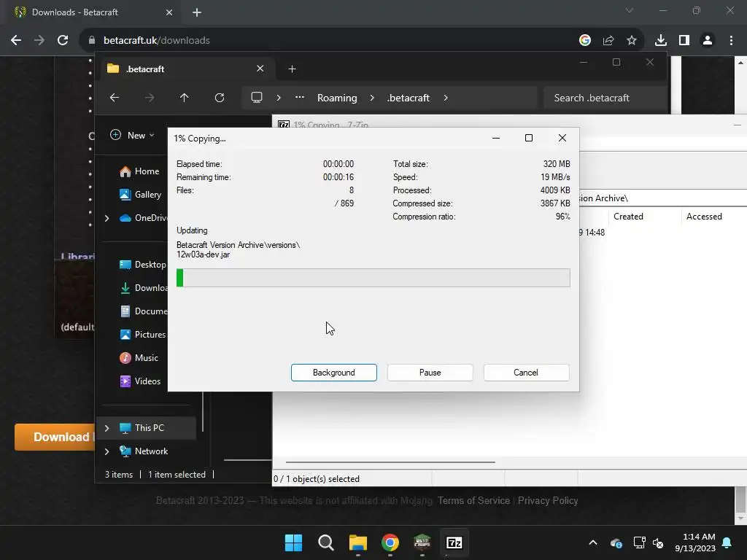Open the Google icon in address bar

(x=585, y=41)
